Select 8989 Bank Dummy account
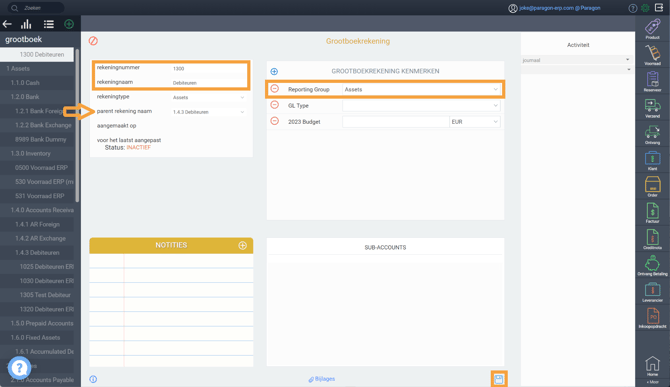 (37, 139)
